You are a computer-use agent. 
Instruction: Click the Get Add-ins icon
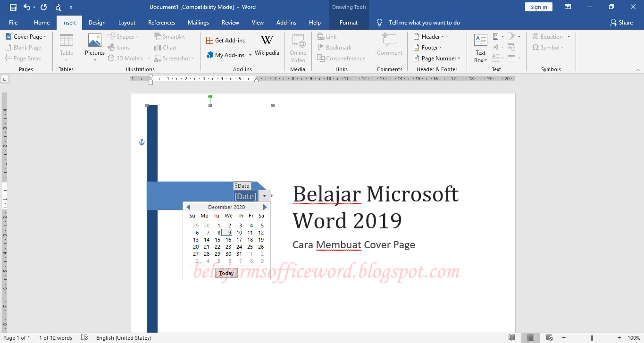pyautogui.click(x=210, y=41)
